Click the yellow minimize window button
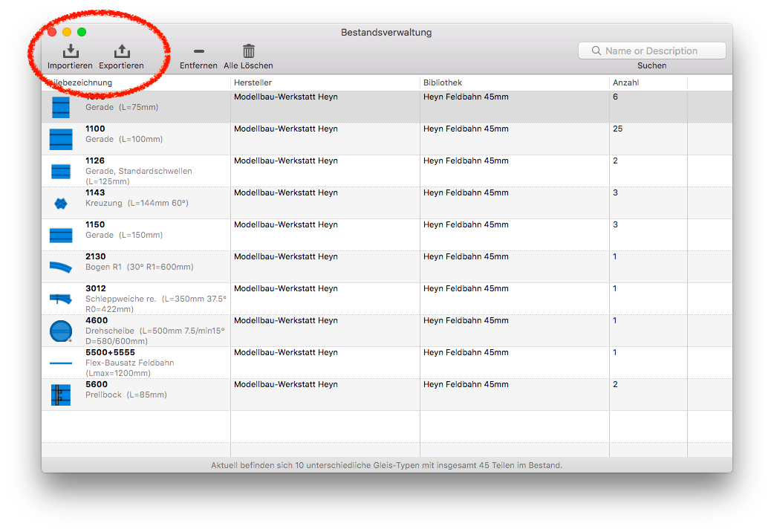Screen dimensions: 774x532 coord(67,32)
